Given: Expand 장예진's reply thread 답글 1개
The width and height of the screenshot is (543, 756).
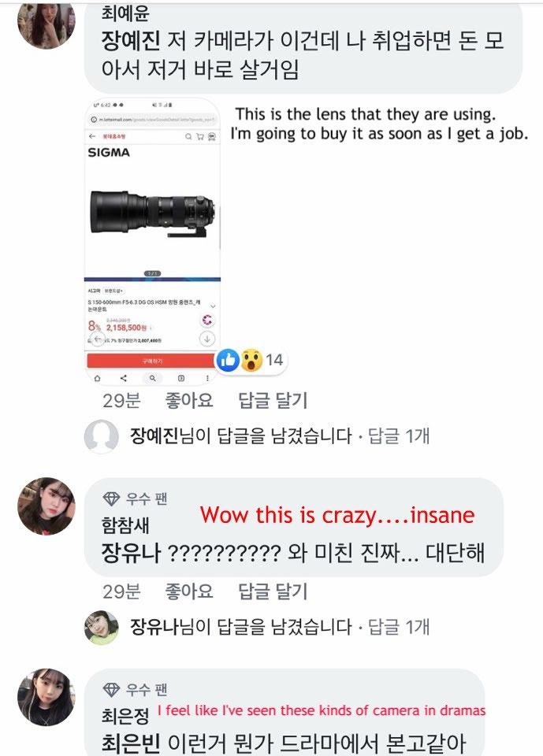Looking at the screenshot, I should pyautogui.click(x=399, y=435).
